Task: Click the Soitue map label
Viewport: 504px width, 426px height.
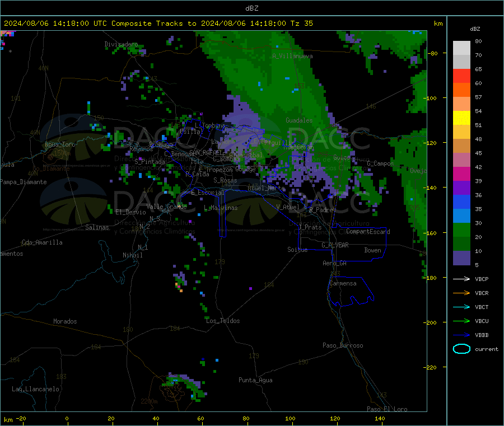Action: pos(297,250)
